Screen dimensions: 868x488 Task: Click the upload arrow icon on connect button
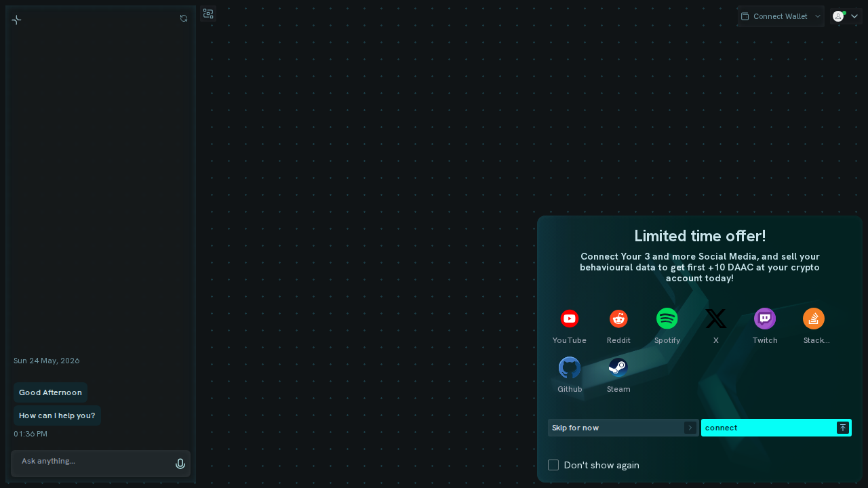pyautogui.click(x=843, y=428)
